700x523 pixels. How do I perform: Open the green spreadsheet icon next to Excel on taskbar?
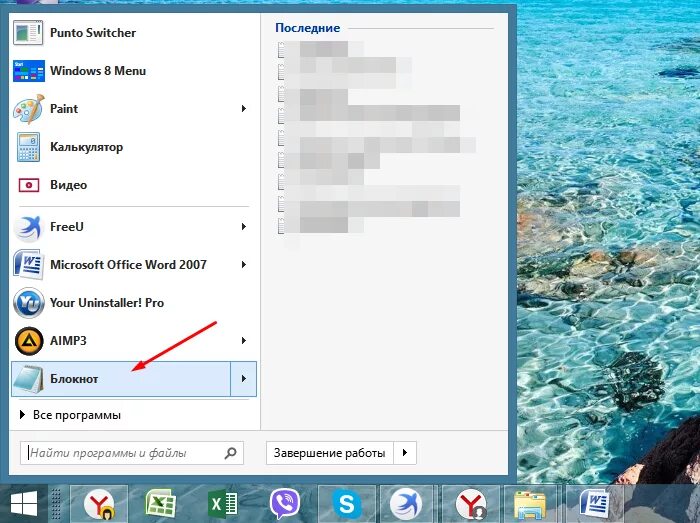pyautogui.click(x=161, y=504)
